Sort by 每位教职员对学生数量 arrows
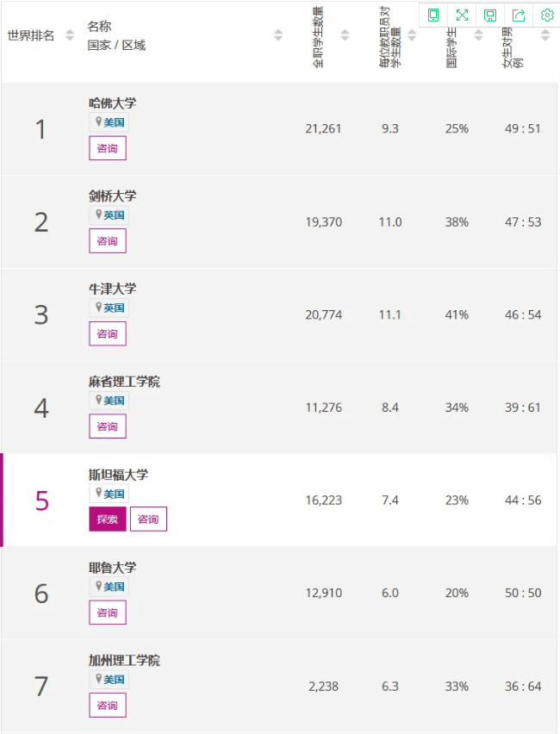Screen dimensions: 560x734 coord(412,35)
